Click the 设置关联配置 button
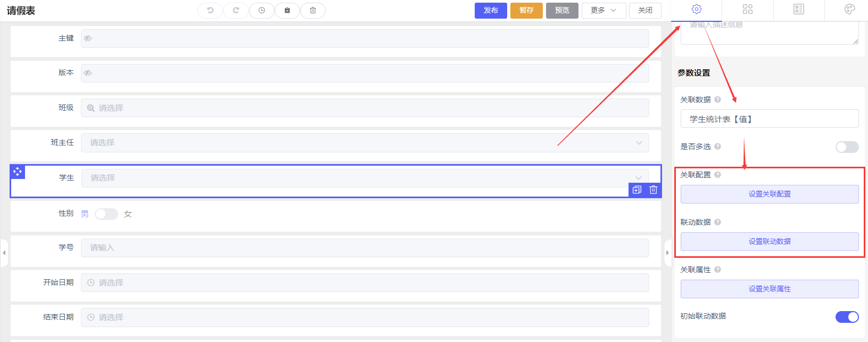The width and height of the screenshot is (868, 342). pyautogui.click(x=769, y=194)
